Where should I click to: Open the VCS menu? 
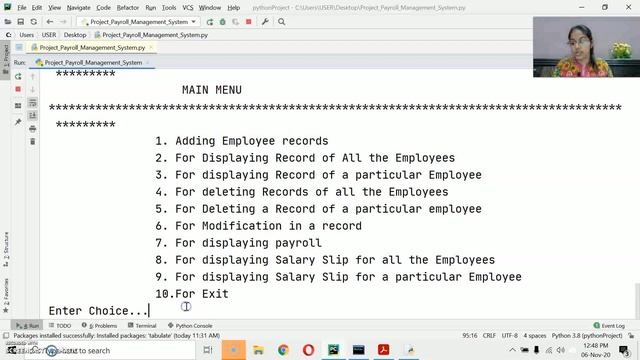[x=188, y=7]
